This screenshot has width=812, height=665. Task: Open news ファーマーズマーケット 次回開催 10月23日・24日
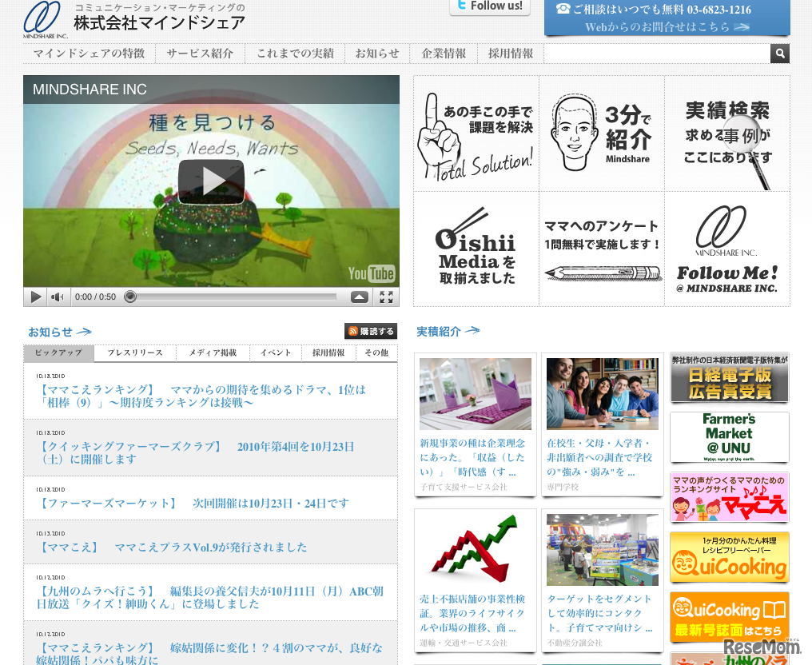point(193,504)
